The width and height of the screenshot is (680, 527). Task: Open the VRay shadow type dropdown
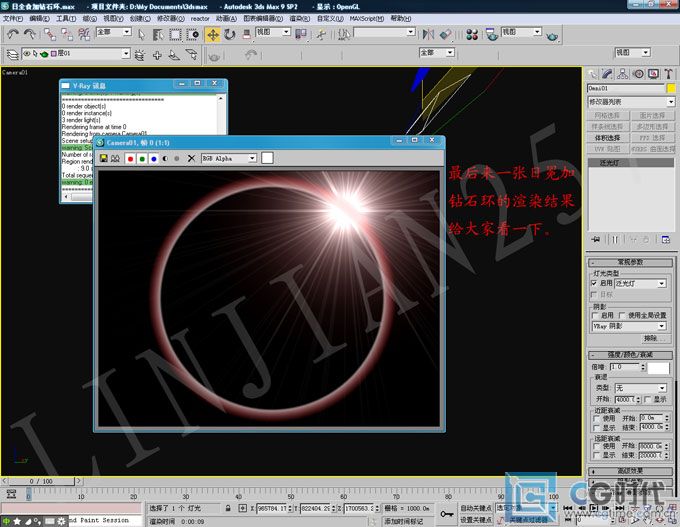629,326
